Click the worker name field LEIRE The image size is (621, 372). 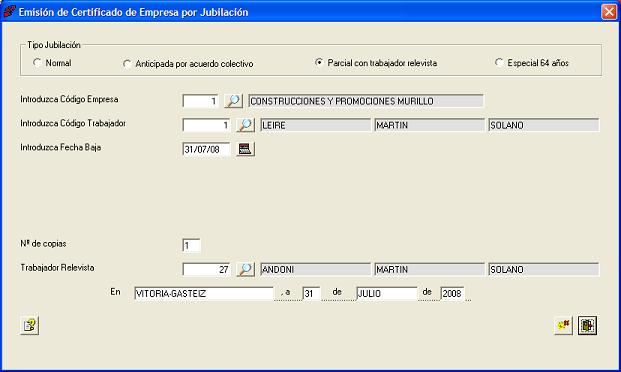pos(316,125)
